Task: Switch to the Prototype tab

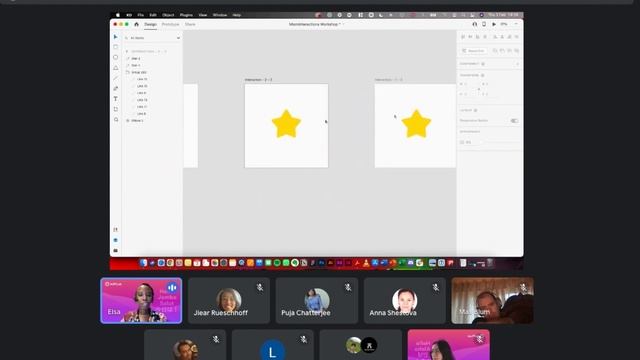Action: click(170, 24)
